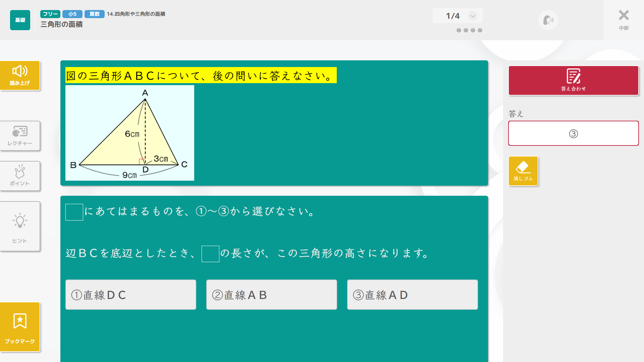The width and height of the screenshot is (644, 362).
Task: Open the レクチャー lecture panel
Action: click(20, 136)
